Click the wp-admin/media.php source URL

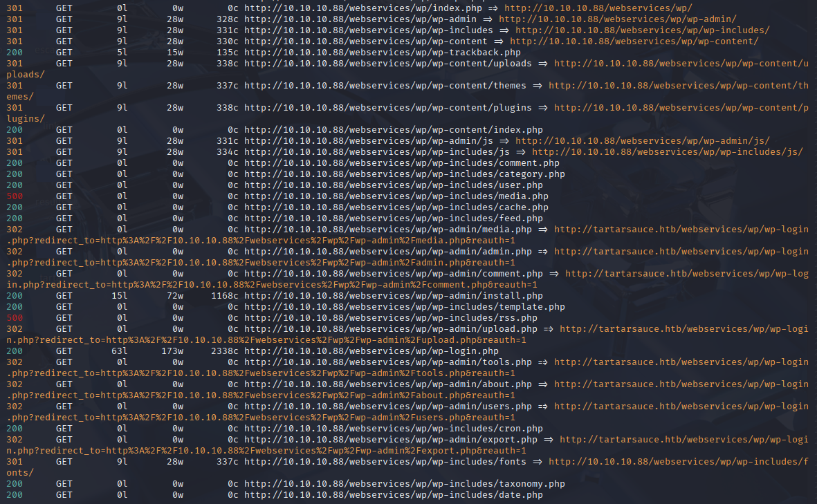tap(388, 229)
